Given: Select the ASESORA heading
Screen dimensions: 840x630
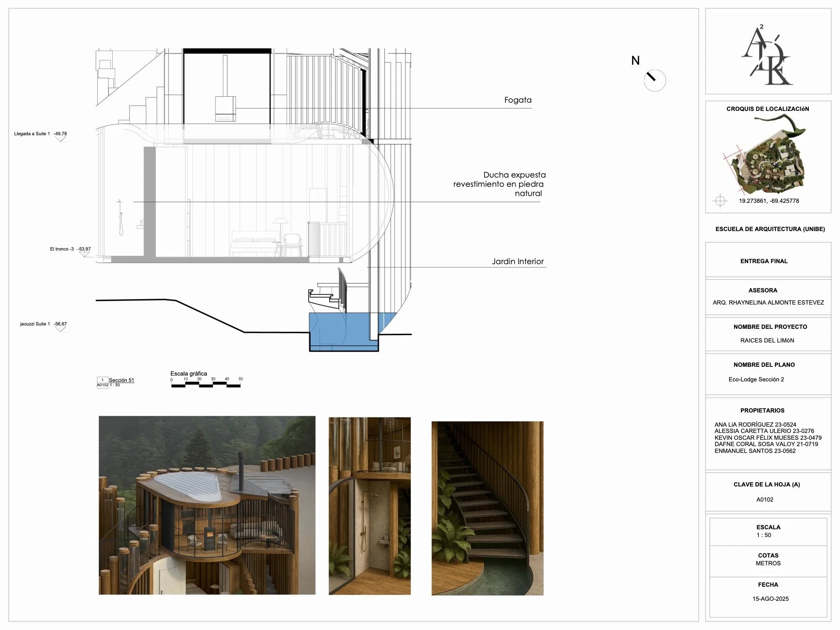Looking at the screenshot, I should click(x=763, y=290).
